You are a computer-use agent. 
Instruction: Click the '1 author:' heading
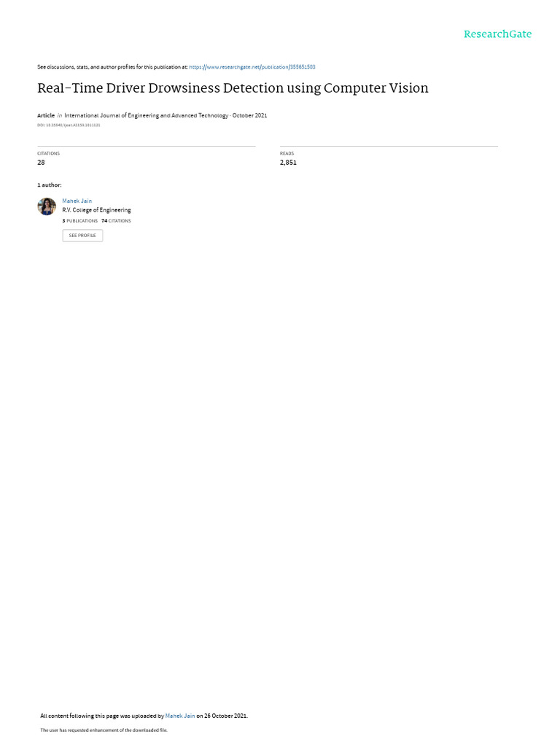tap(49, 185)
